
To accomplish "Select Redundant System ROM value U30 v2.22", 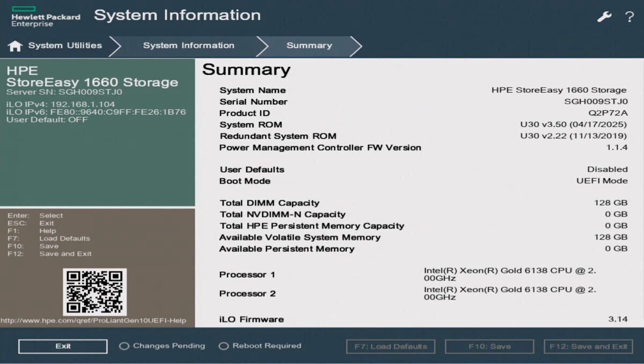I will 574,136.
